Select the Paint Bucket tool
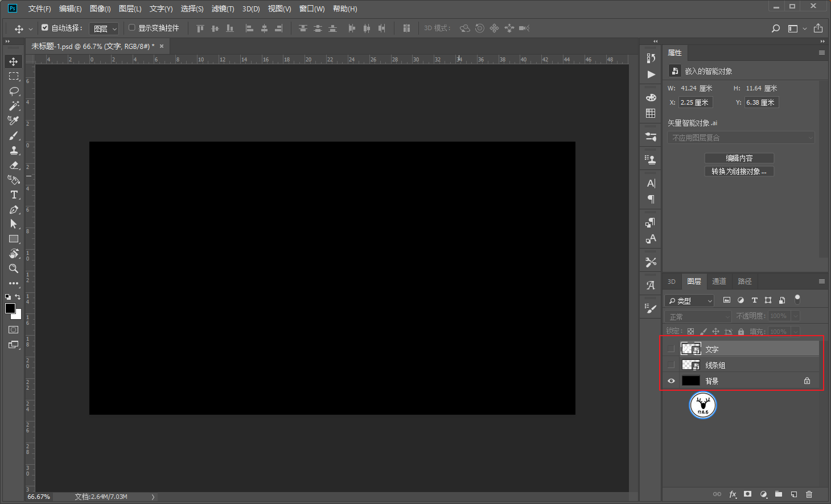The width and height of the screenshot is (831, 504). click(x=14, y=180)
